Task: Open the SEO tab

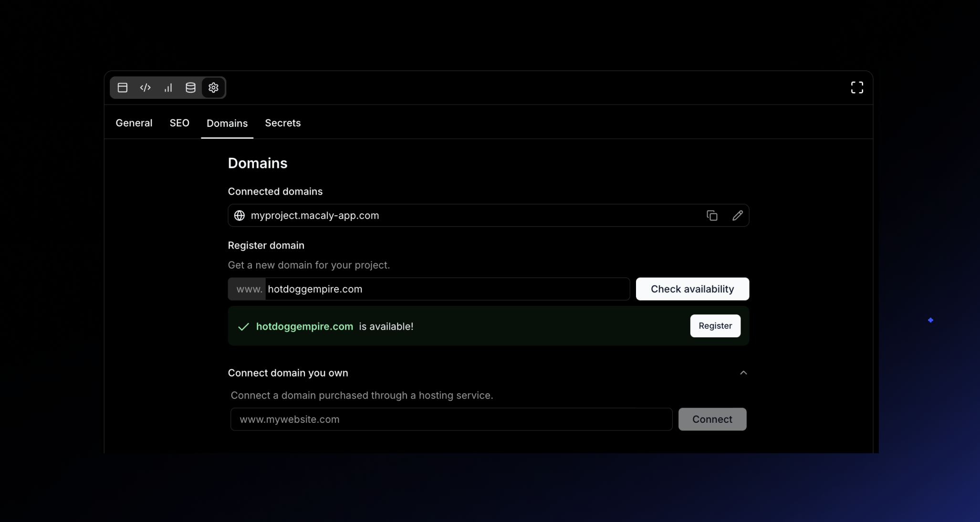Action: (x=179, y=123)
